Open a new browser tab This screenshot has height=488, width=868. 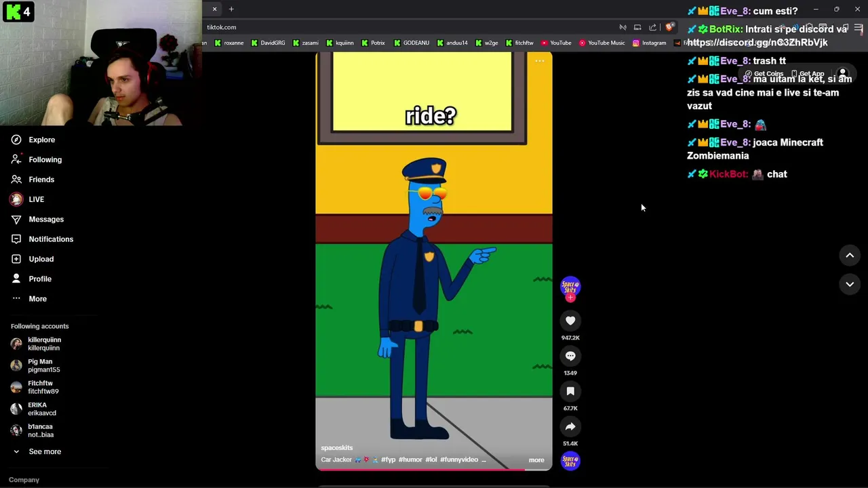coord(231,9)
